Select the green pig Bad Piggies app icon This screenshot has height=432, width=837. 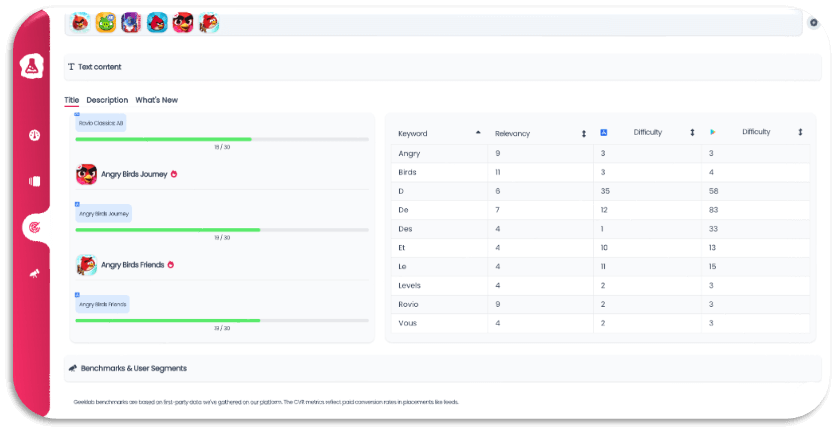click(106, 22)
